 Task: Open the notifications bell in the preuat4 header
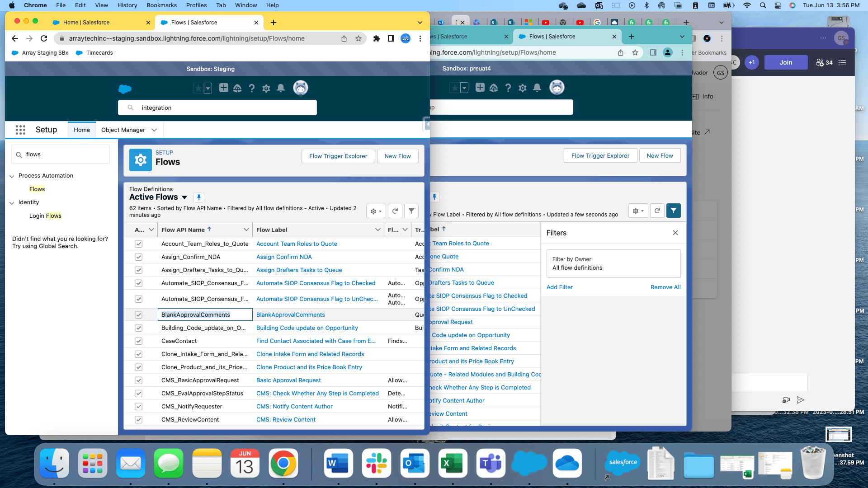[537, 88]
